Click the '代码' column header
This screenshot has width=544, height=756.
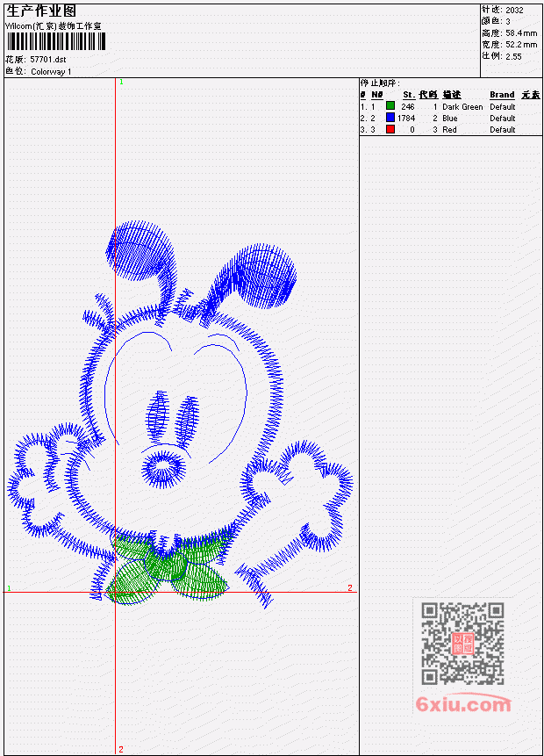coord(428,95)
